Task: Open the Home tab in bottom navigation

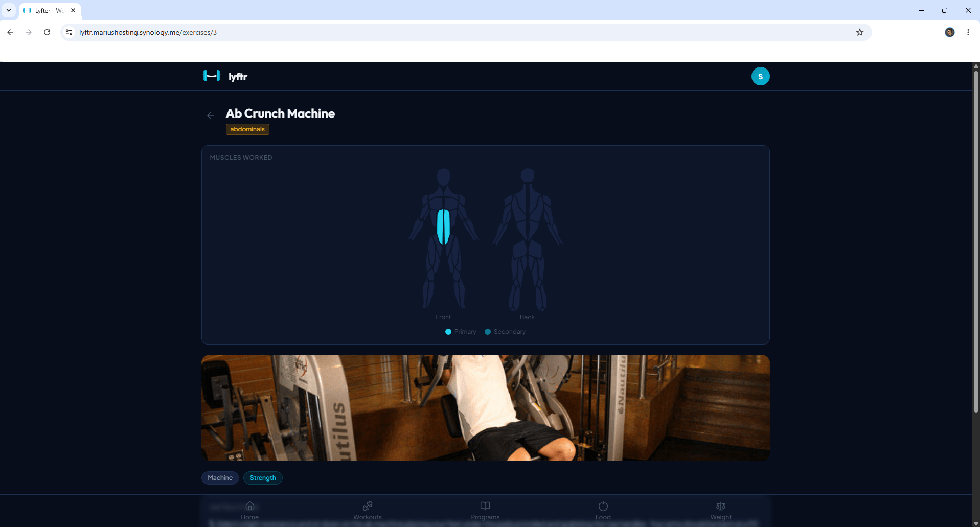Action: coord(250,511)
